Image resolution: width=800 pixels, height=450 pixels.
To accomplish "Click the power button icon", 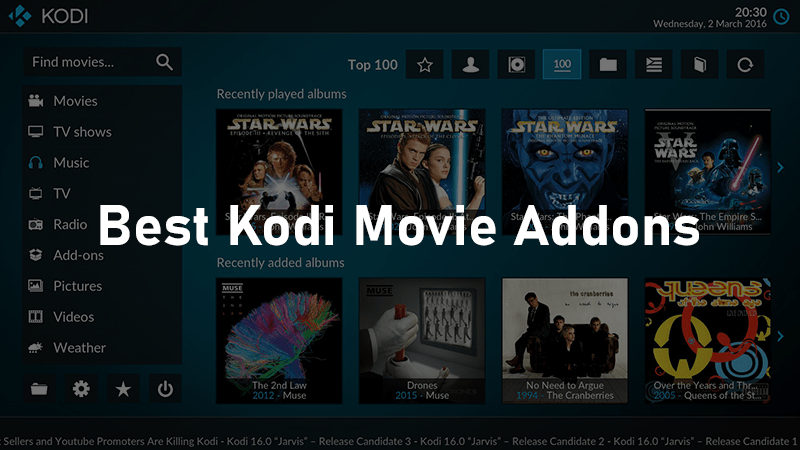I will 165,389.
